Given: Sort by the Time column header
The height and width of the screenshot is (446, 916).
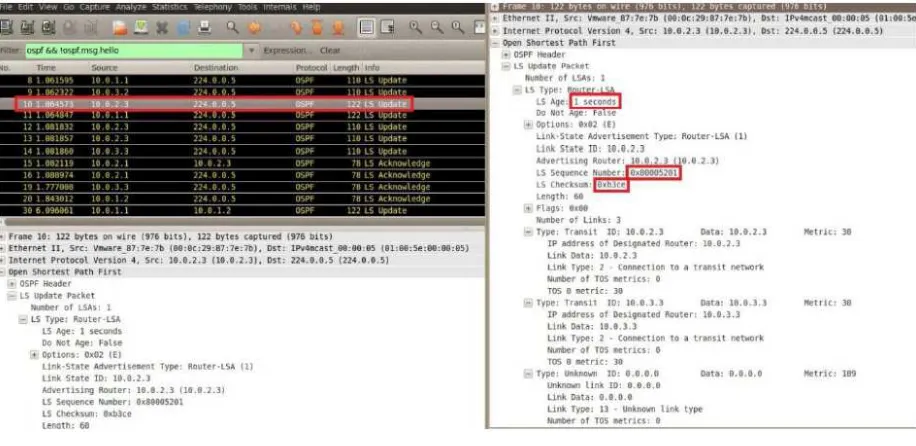Looking at the screenshot, I should tap(46, 68).
